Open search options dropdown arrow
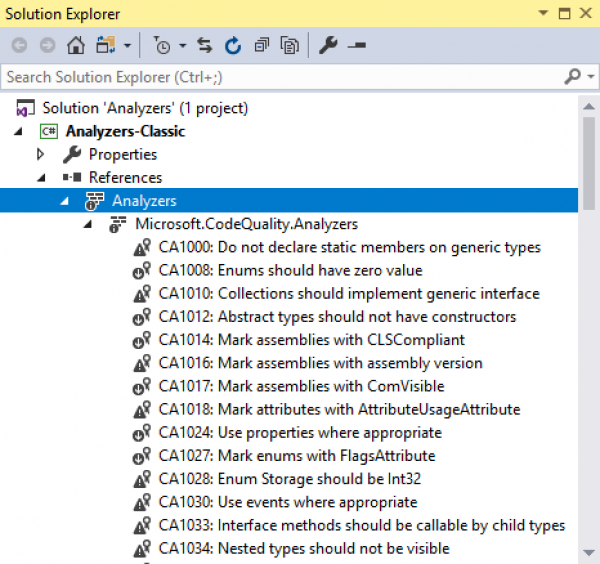Viewport: 600px width, 564px height. point(591,77)
